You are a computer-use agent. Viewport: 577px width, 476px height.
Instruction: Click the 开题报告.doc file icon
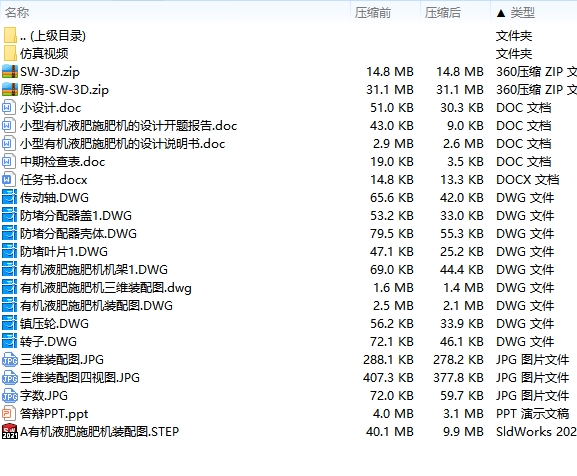tap(9, 126)
